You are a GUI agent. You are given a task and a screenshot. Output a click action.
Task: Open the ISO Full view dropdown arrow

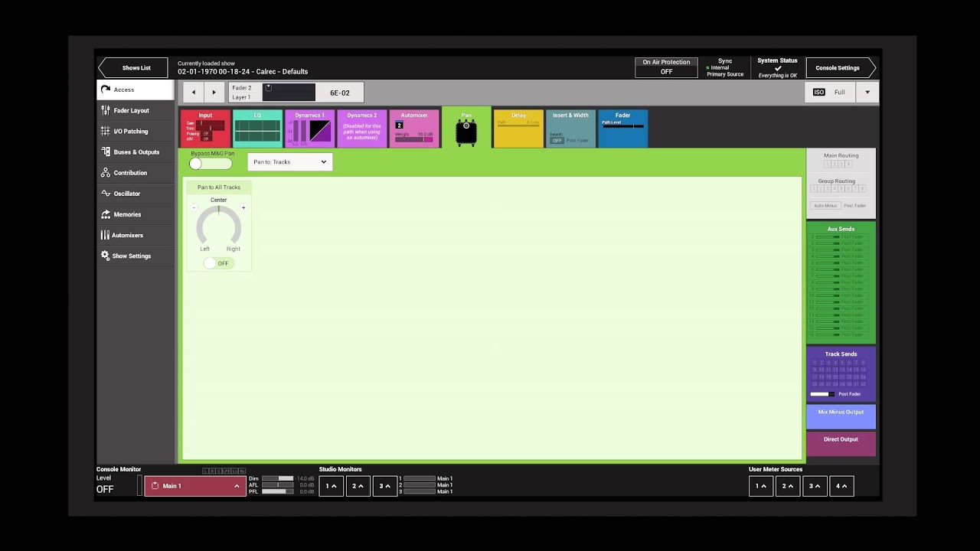(x=867, y=93)
